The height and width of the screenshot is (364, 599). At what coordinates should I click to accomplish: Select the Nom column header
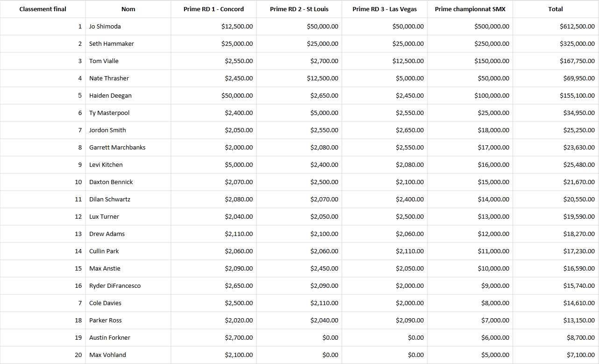click(128, 9)
